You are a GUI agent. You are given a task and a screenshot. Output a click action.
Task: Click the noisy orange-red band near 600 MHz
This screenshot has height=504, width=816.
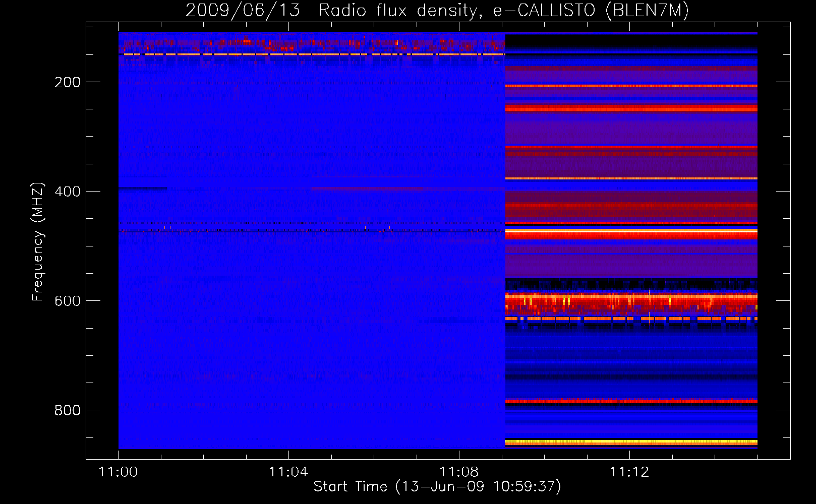tap(631, 303)
